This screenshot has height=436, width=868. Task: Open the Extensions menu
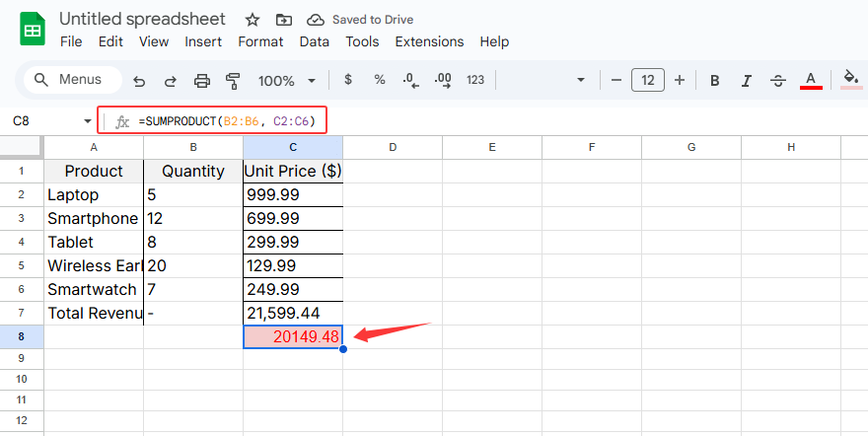[429, 41]
